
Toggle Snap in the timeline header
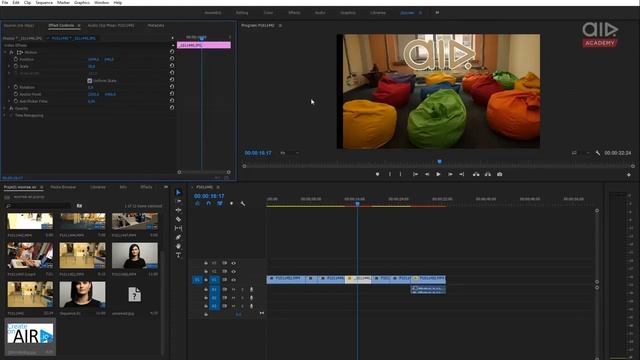point(209,203)
